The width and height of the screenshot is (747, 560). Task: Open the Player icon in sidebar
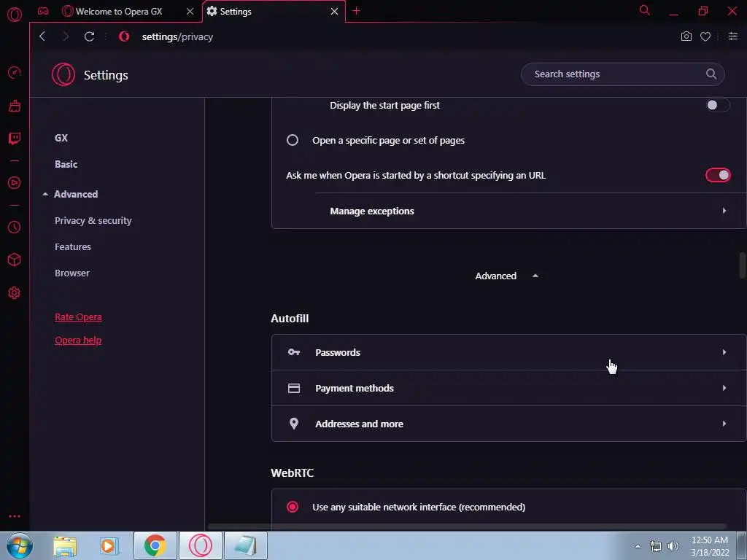15,183
